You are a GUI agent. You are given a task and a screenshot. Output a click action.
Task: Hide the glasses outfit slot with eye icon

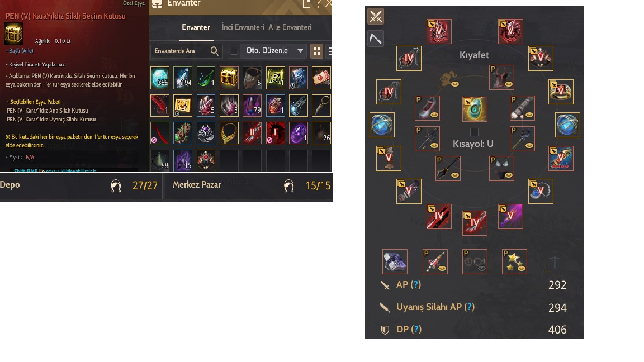pyautogui.click(x=482, y=268)
